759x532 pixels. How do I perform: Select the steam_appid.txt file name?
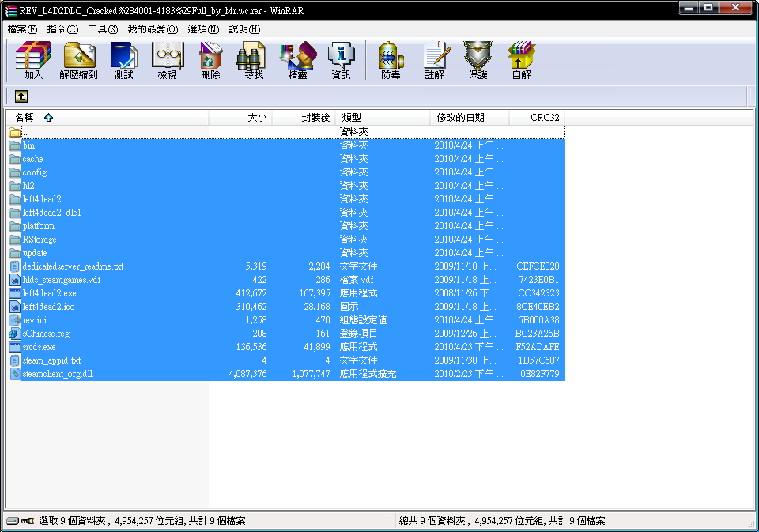[52, 360]
